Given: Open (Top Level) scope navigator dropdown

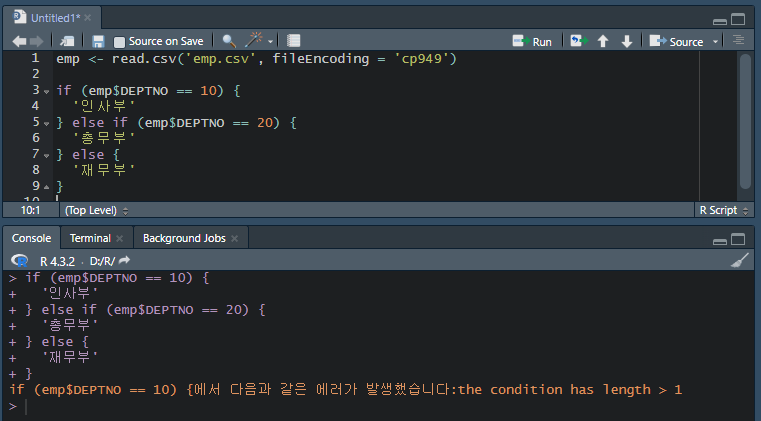Looking at the screenshot, I should click(96, 210).
